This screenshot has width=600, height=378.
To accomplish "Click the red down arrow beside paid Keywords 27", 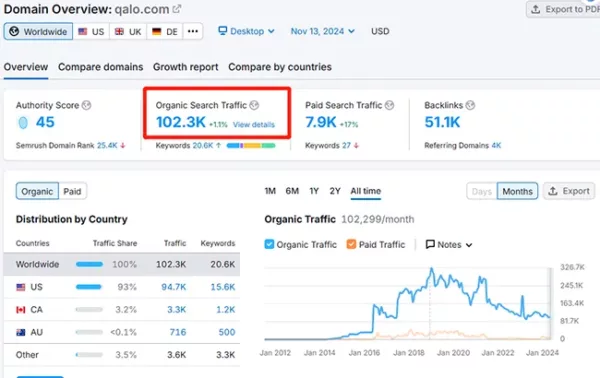I will 356,145.
